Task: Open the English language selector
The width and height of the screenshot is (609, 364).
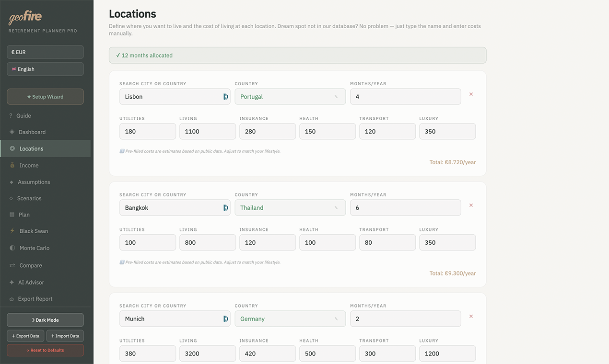Action: (45, 68)
